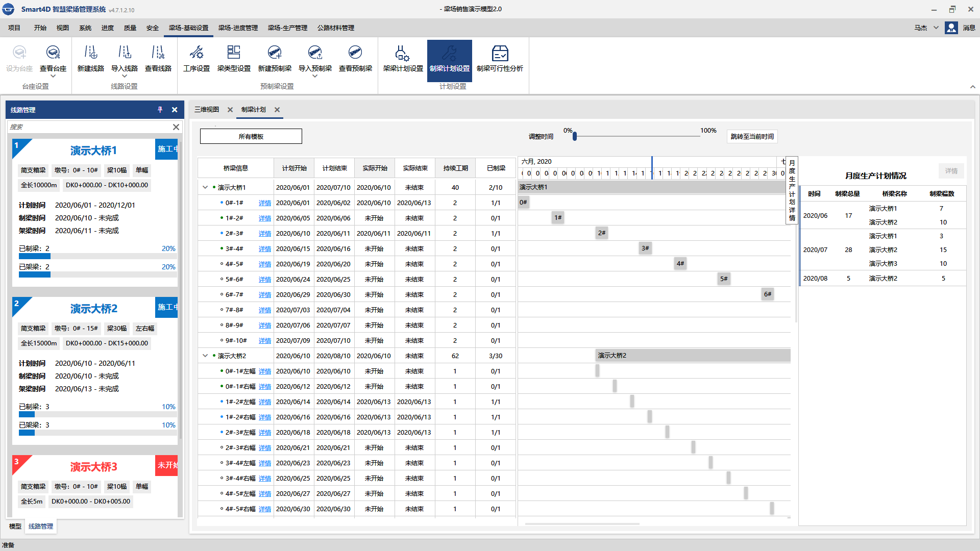Screen dimensions: 980x551
Task: Open 工序设置 in the ribbon
Action: 197,59
